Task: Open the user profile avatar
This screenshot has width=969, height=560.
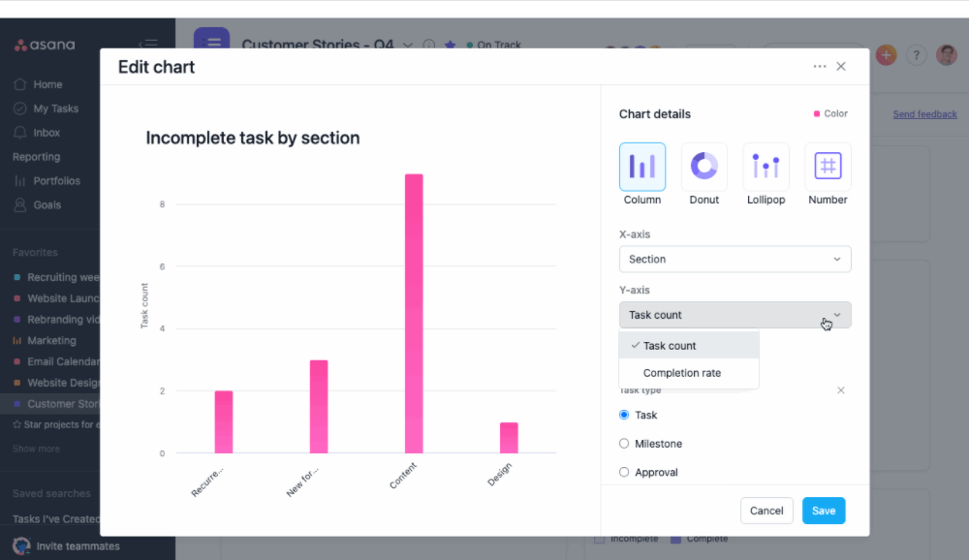Action: click(946, 55)
